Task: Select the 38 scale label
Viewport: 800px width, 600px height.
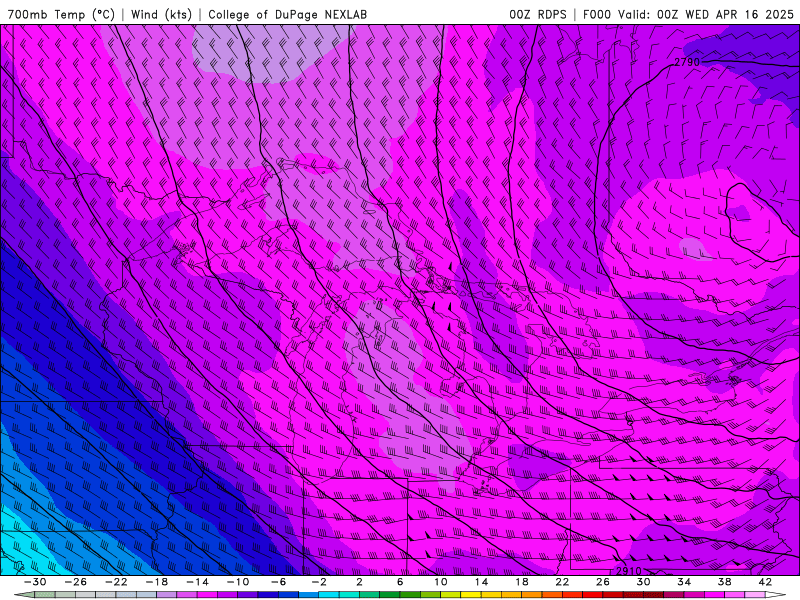Action: click(724, 582)
